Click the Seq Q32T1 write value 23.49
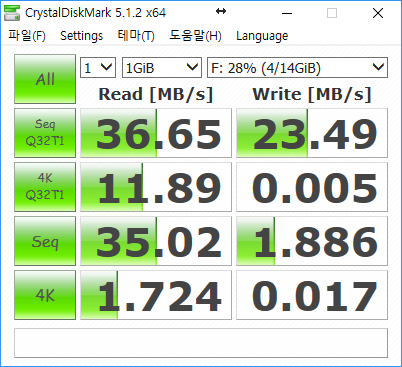Image resolution: width=402 pixels, height=367 pixels. tap(312, 133)
